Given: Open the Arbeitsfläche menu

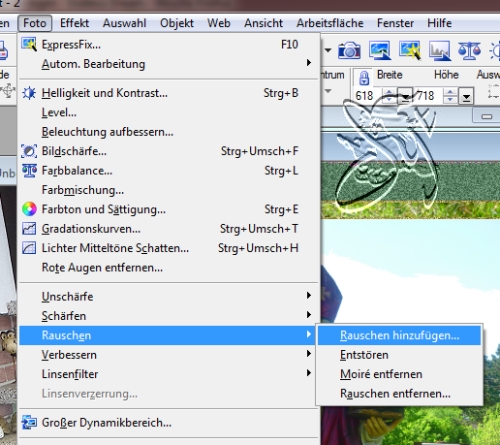Looking at the screenshot, I should (x=330, y=23).
